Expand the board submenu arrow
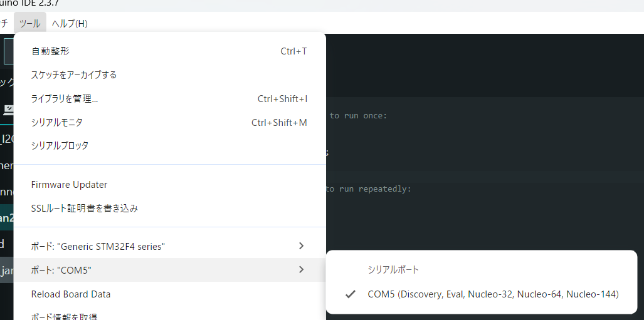644x320 pixels. point(301,246)
